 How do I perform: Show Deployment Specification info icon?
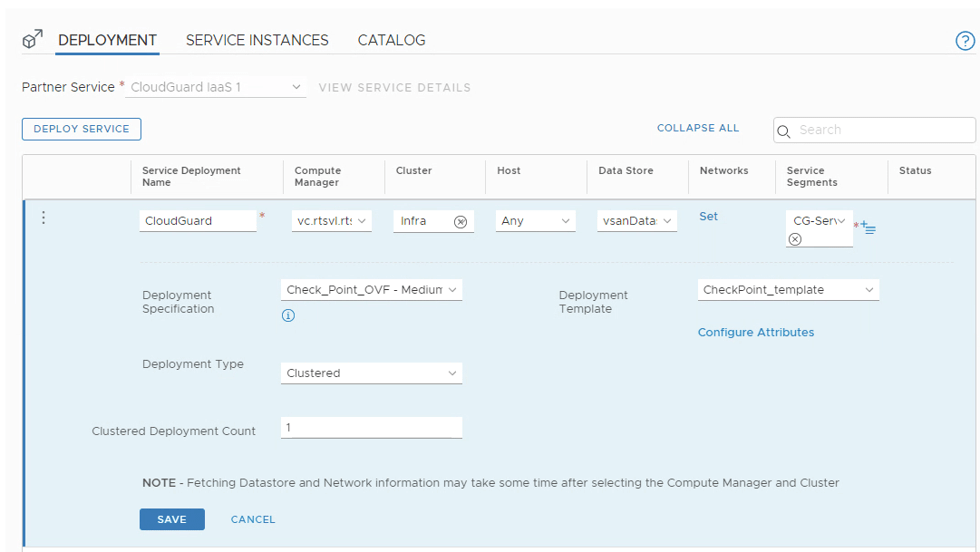[288, 316]
